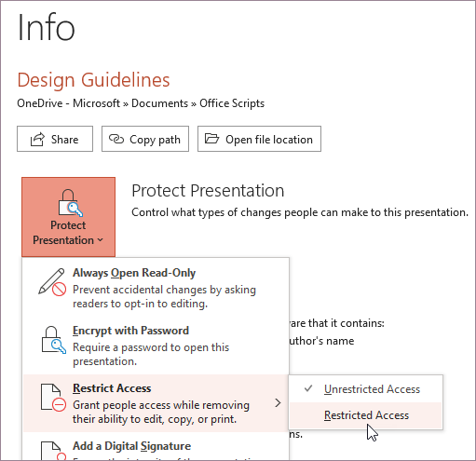Screen dimensions: 476x461
Task: Click the Share arrow icon
Action: click(37, 140)
